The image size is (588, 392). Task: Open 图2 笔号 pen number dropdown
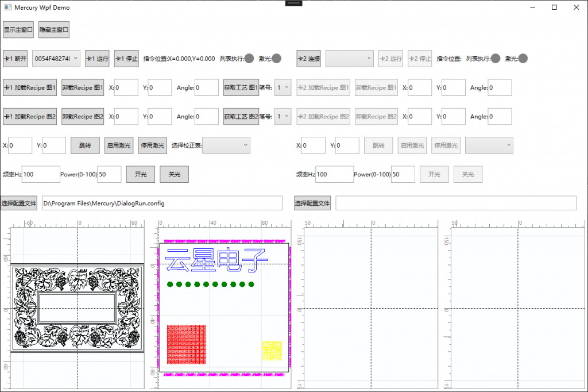[283, 117]
